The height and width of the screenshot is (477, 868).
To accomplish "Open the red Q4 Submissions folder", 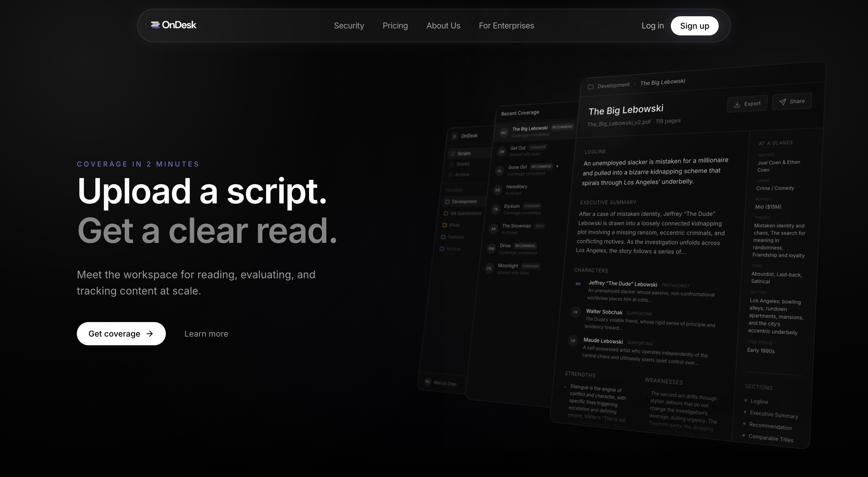I will [x=463, y=213].
